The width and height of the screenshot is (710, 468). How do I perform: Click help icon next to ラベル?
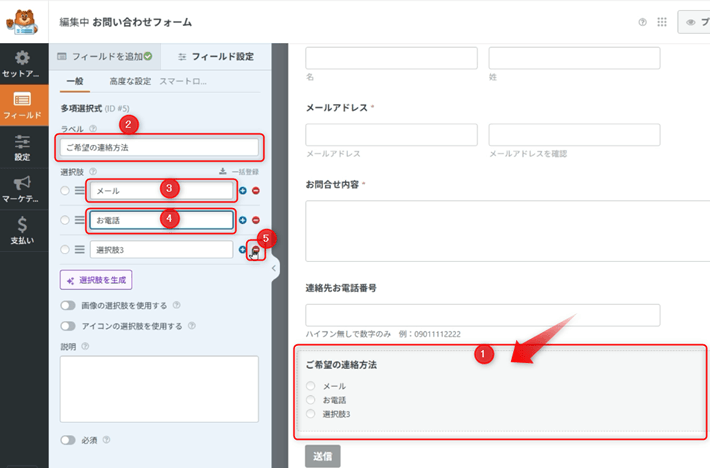point(93,129)
